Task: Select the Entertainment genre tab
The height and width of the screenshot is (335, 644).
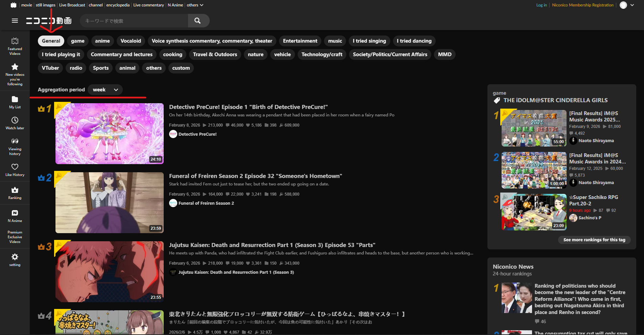Action: (300, 41)
